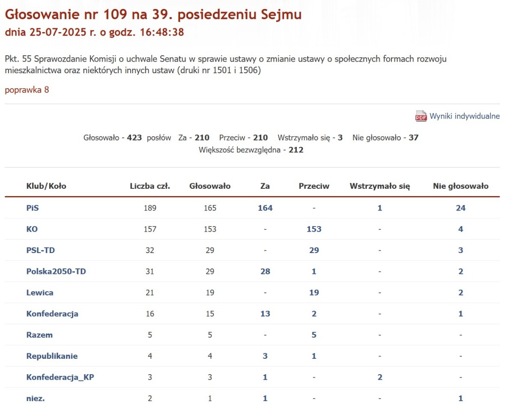Open Konfederacja 13 votes Za
514x420 pixels.
(265, 314)
